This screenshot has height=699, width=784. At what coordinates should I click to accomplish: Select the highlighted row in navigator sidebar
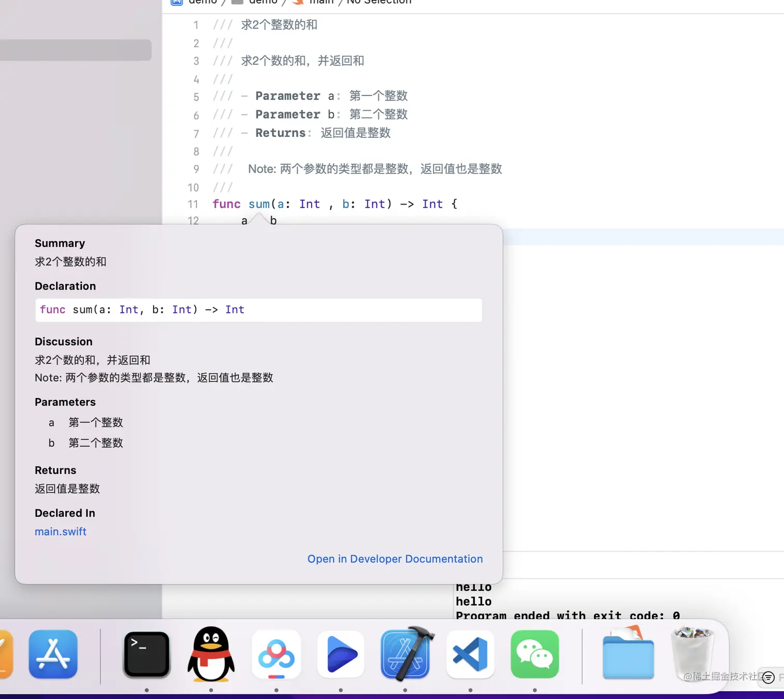coord(76,50)
